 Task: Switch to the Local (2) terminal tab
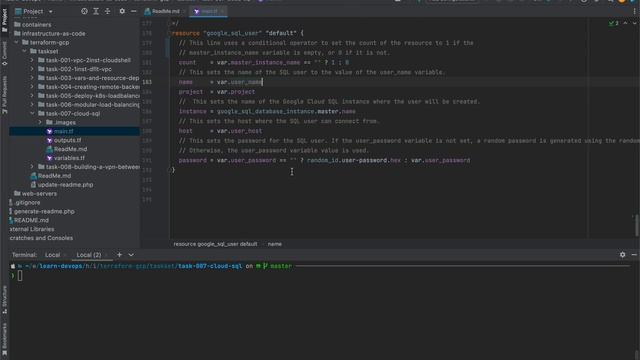89,255
